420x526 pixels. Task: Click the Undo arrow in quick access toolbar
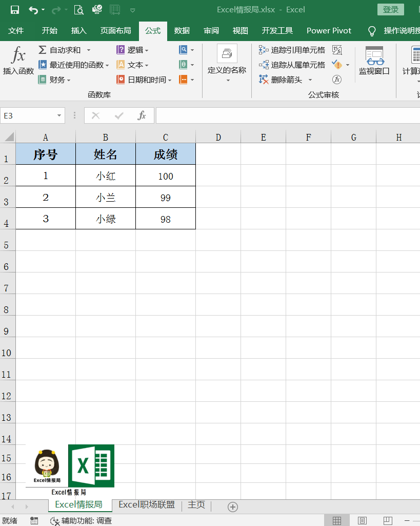click(33, 10)
